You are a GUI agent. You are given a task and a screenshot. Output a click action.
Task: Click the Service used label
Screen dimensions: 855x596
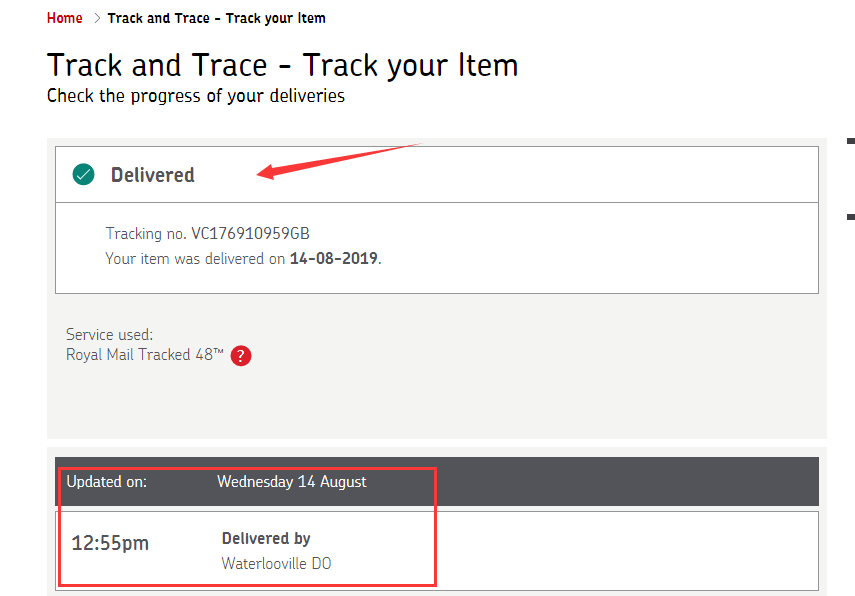click(110, 334)
